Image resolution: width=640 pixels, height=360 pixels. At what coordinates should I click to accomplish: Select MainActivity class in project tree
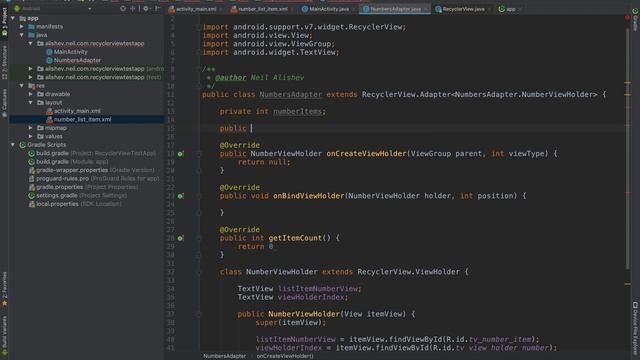point(71,52)
